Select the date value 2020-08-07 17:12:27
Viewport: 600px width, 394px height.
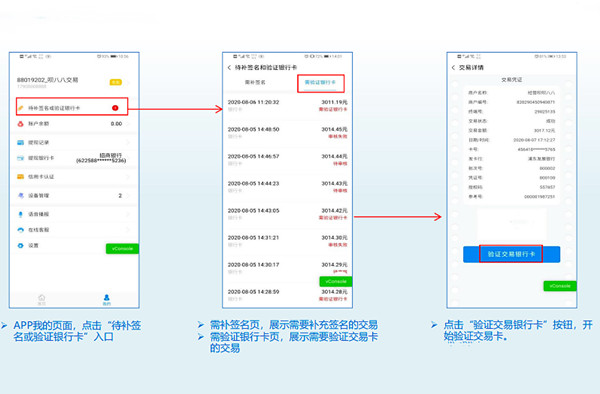[534, 140]
